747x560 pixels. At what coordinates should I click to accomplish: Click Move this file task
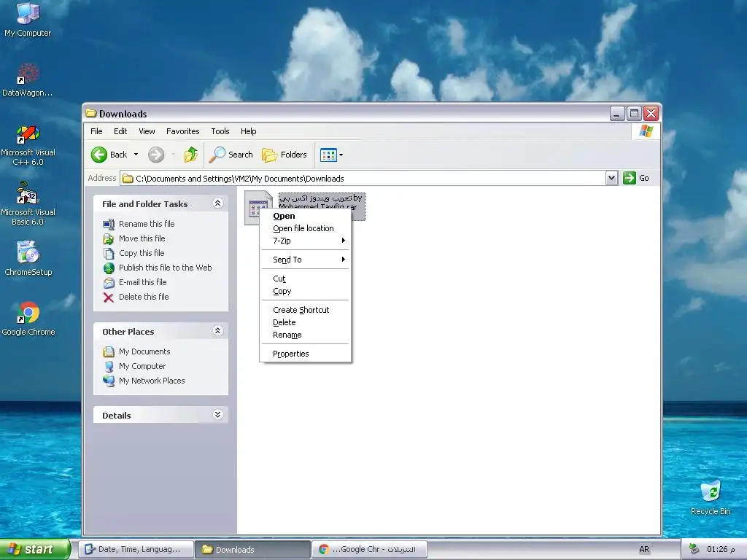point(142,238)
